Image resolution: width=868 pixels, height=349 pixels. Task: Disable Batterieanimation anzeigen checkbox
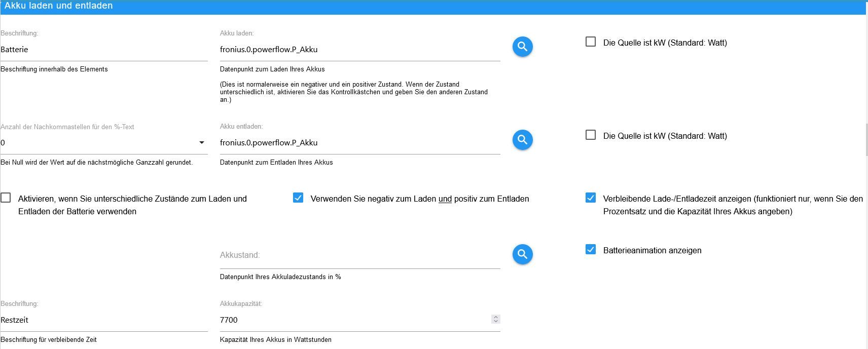click(x=591, y=250)
